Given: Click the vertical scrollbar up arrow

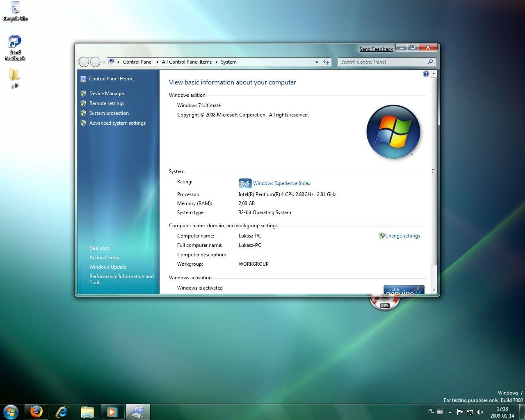Looking at the screenshot, I should (434, 73).
